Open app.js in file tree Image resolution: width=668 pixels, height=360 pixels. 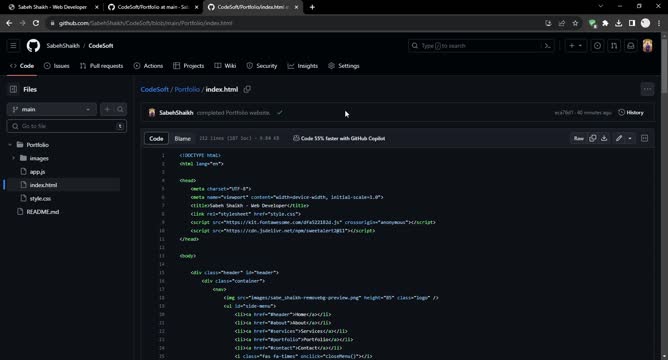tap(37, 172)
